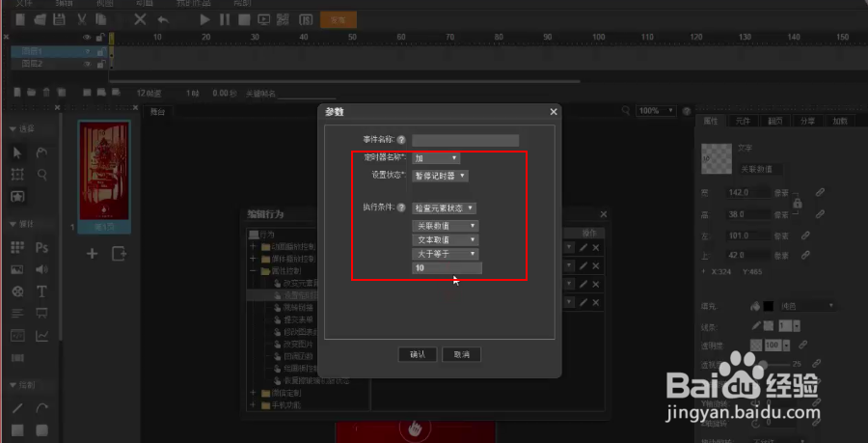Play the animation preview
Image resolution: width=868 pixels, height=443 pixels.
point(204,20)
